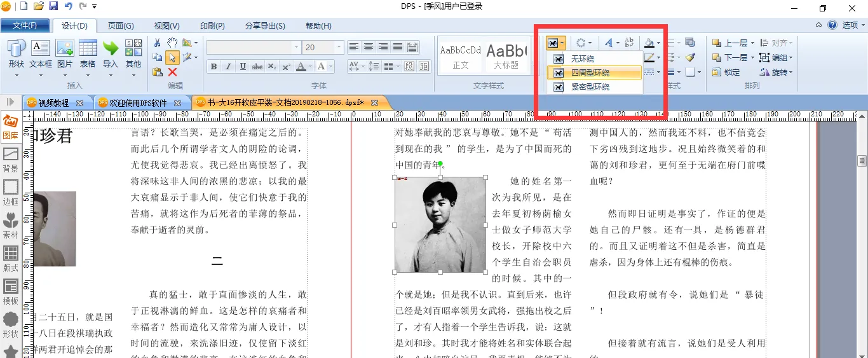Open the font color A dropdown
The image size is (868, 358).
tap(311, 67)
